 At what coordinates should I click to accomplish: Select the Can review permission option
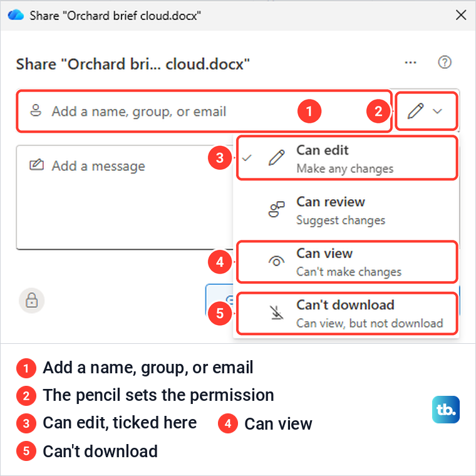[x=347, y=210]
